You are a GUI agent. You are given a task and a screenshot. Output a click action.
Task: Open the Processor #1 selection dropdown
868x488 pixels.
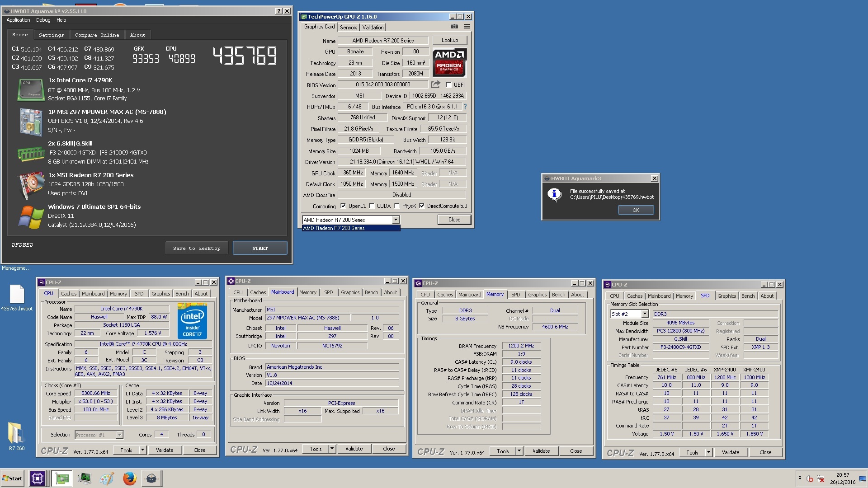(x=119, y=435)
